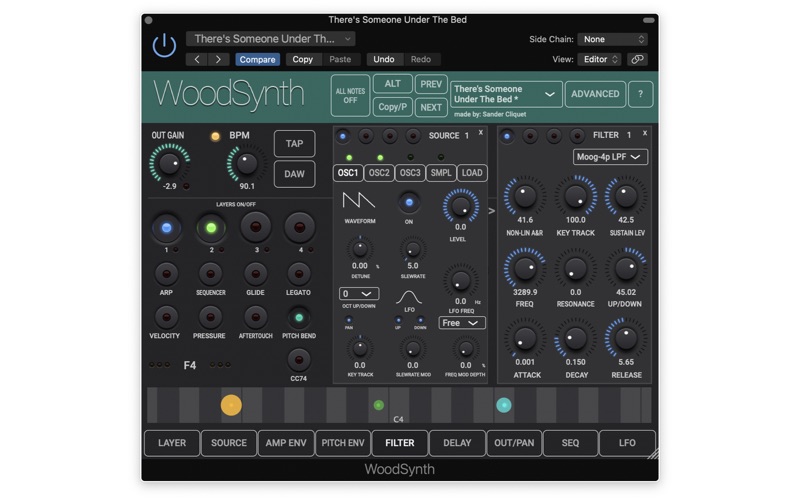Click the yellow dot on the keyboard strip
This screenshot has width=800, height=500.
click(x=231, y=405)
